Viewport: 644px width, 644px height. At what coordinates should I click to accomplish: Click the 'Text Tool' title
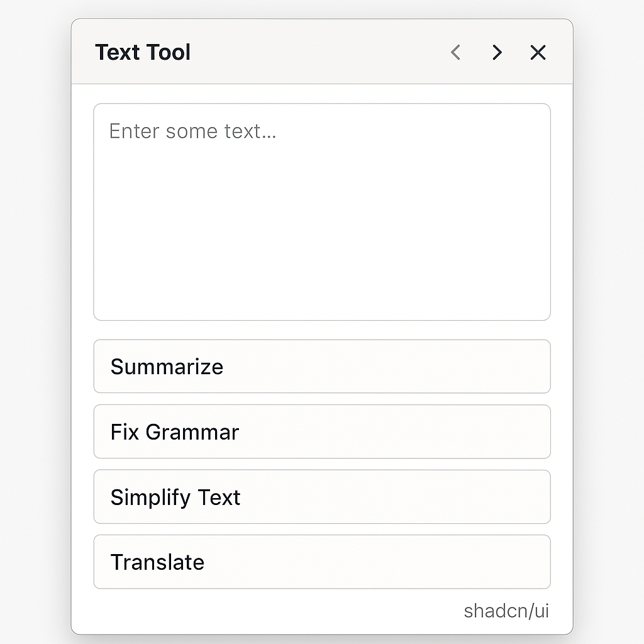[143, 52]
